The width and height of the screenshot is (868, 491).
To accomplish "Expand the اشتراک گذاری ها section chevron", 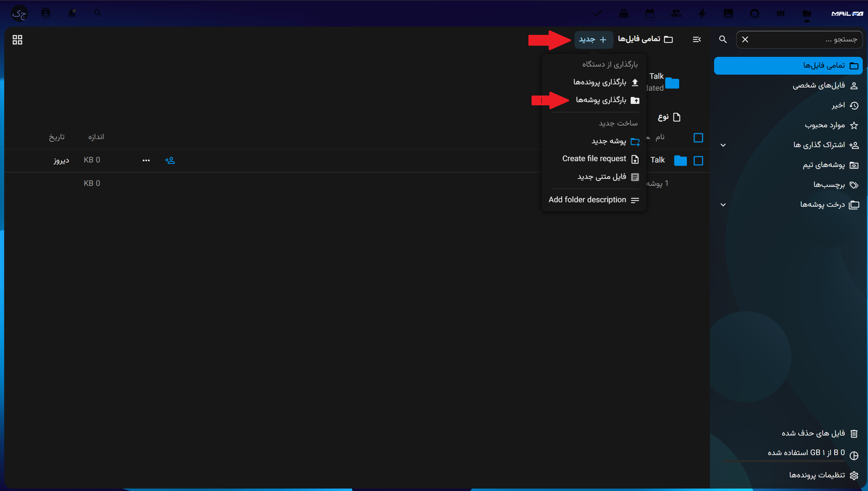I will tap(723, 145).
